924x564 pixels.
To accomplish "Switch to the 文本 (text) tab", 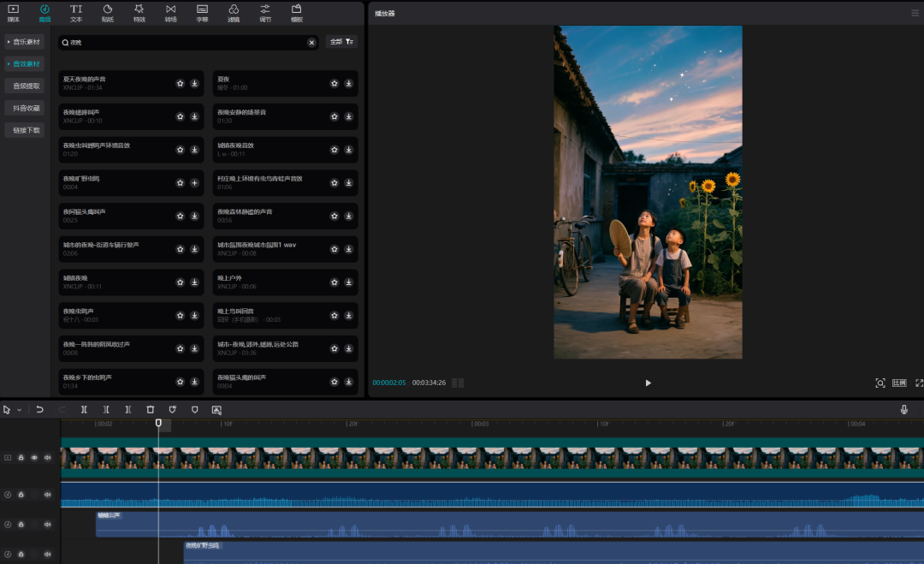I will (76, 12).
